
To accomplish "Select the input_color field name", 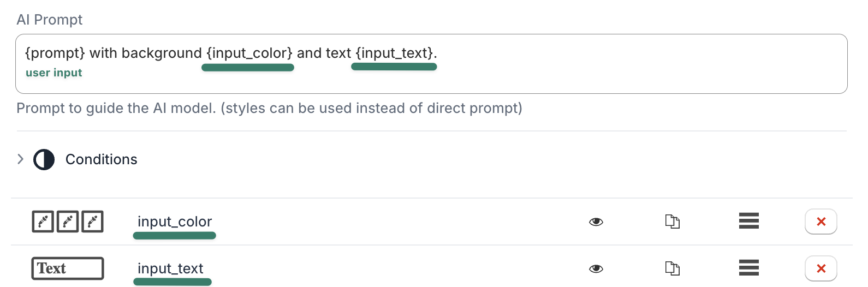I will 174,222.
